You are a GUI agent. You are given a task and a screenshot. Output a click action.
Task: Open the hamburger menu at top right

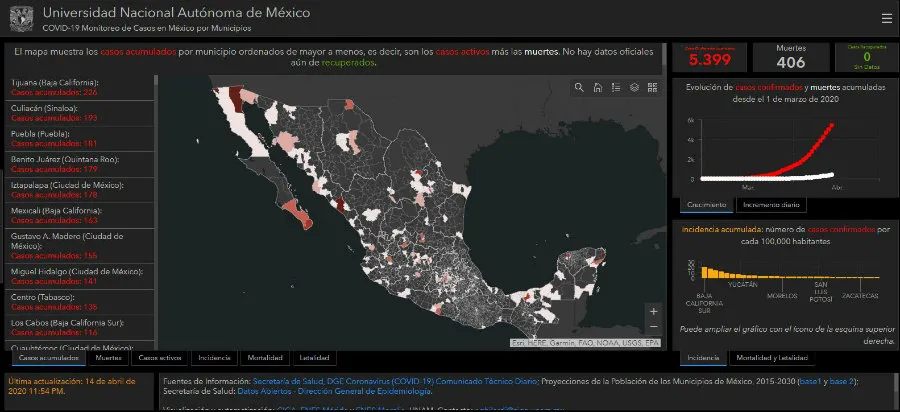point(886,18)
